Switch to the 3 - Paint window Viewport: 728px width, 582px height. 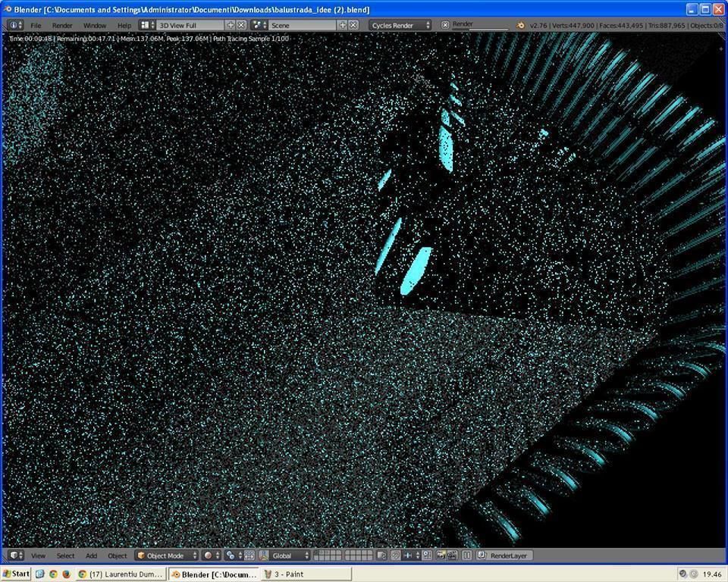(306, 574)
